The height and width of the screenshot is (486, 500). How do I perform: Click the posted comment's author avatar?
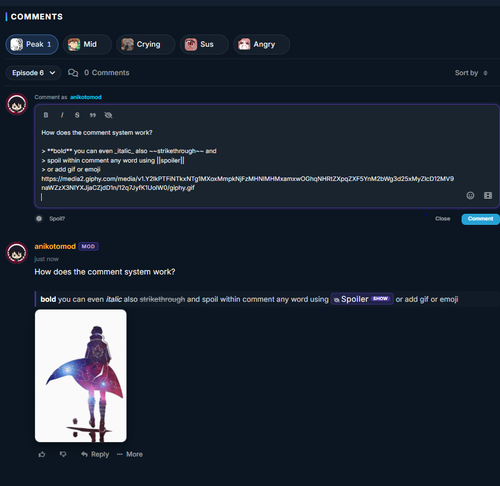click(x=17, y=253)
